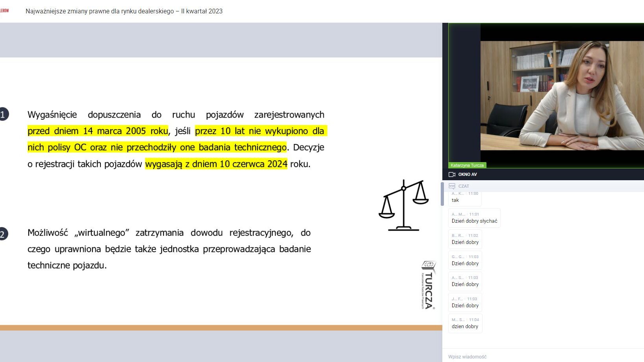Select the 11:02 'Dzień dobry' message
This screenshot has height=362, width=644.
pyautogui.click(x=465, y=239)
